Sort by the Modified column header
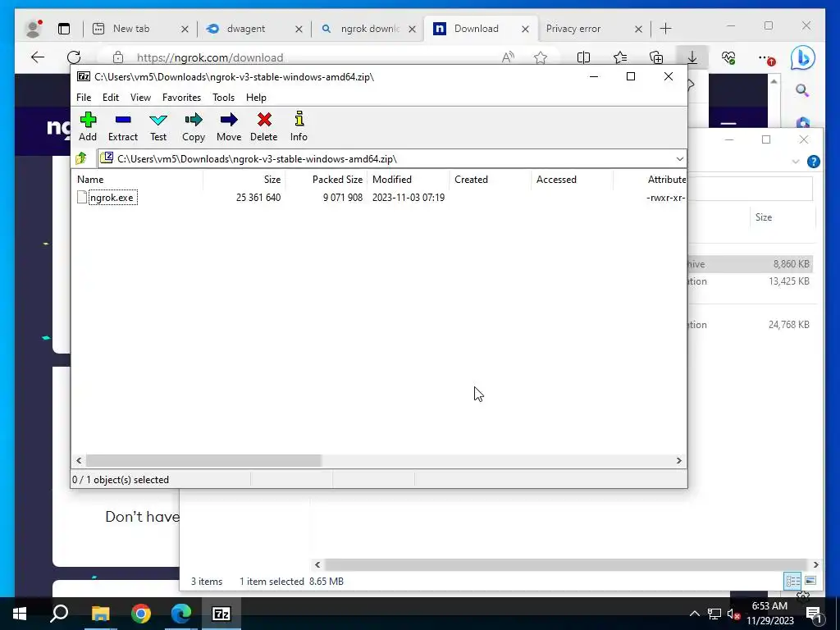The height and width of the screenshot is (630, 840). tap(409, 180)
